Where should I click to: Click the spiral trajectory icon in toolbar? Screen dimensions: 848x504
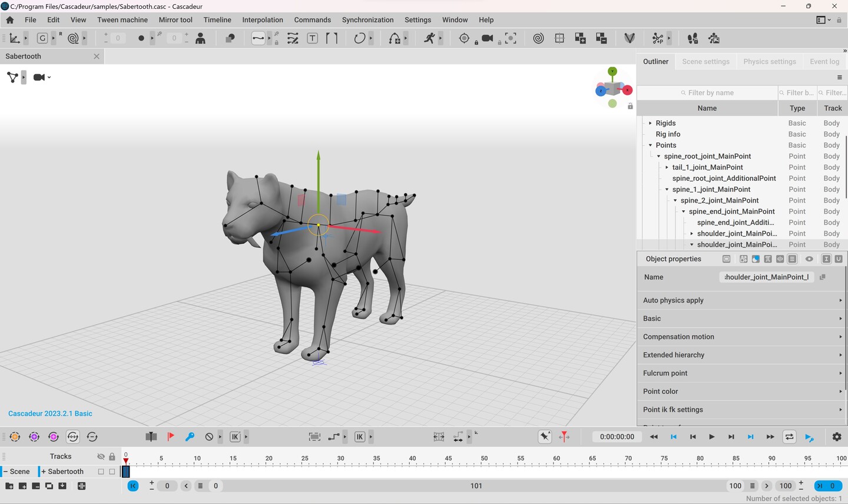tap(538, 39)
